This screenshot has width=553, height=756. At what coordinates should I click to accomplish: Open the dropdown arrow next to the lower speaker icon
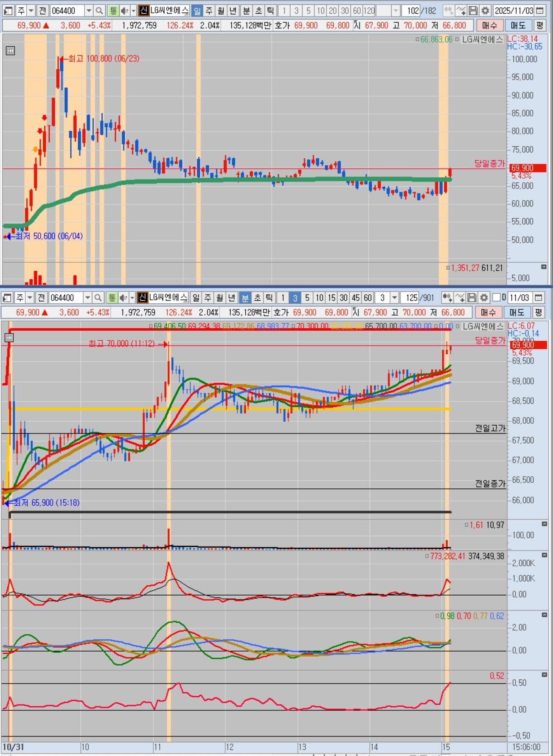(x=132, y=298)
